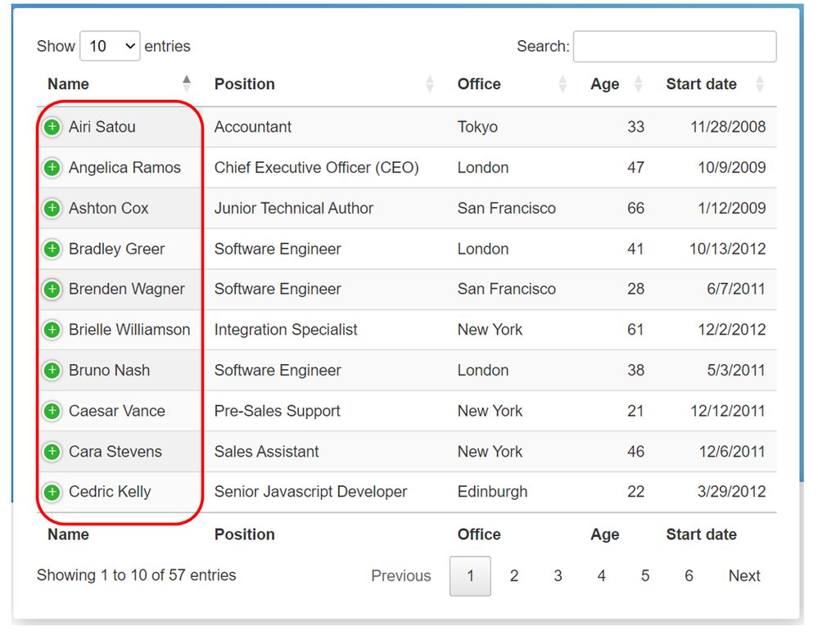This screenshot has height=644, width=818.
Task: Expand Cara Stevens row with plus icon
Action: click(x=52, y=451)
